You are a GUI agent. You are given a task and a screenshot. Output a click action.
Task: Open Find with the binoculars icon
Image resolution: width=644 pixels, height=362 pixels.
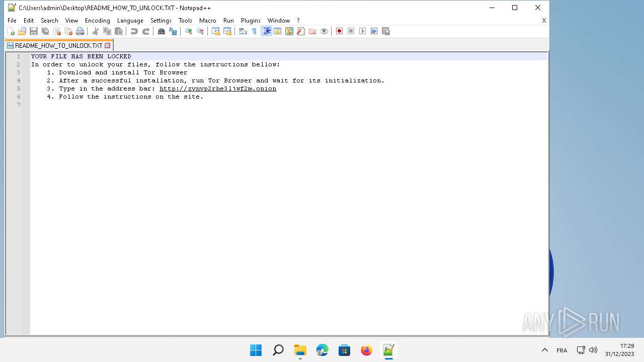click(x=161, y=31)
